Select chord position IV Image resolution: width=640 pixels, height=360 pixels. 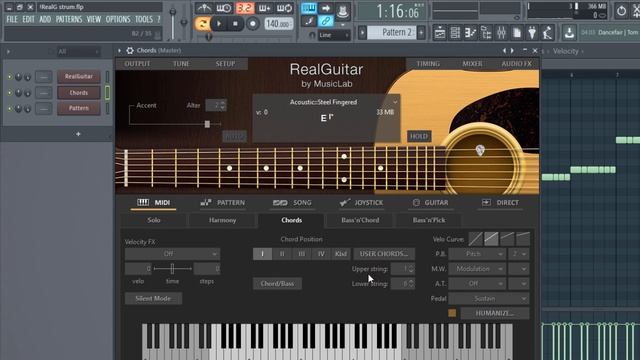(x=321, y=254)
